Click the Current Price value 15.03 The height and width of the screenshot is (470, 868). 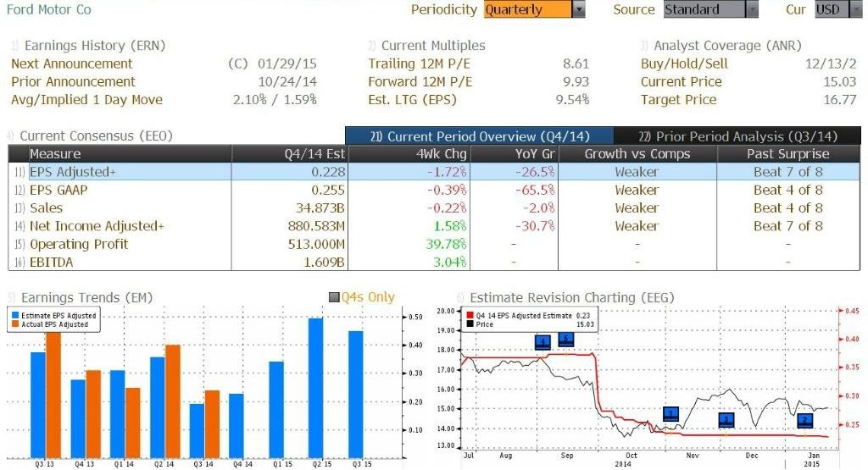coord(840,82)
